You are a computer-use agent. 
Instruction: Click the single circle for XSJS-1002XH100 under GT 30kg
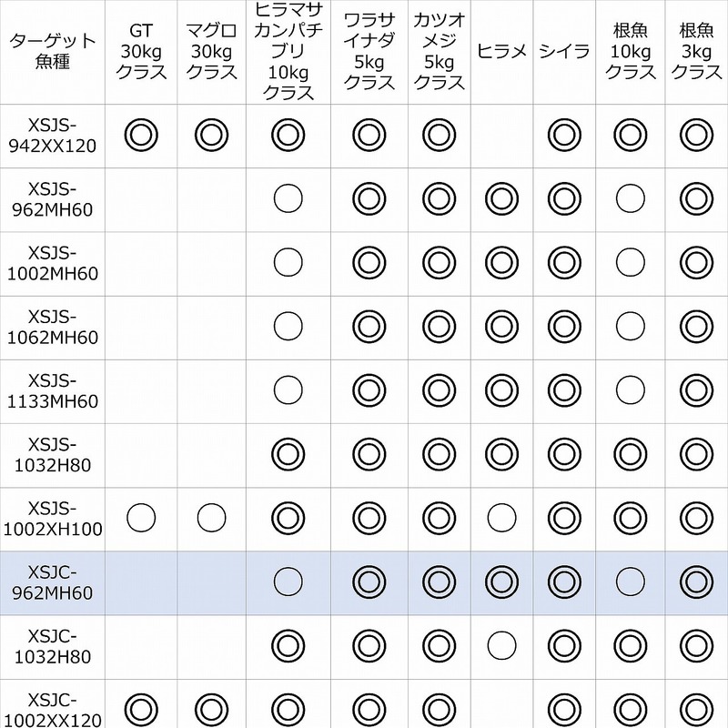tap(142, 518)
